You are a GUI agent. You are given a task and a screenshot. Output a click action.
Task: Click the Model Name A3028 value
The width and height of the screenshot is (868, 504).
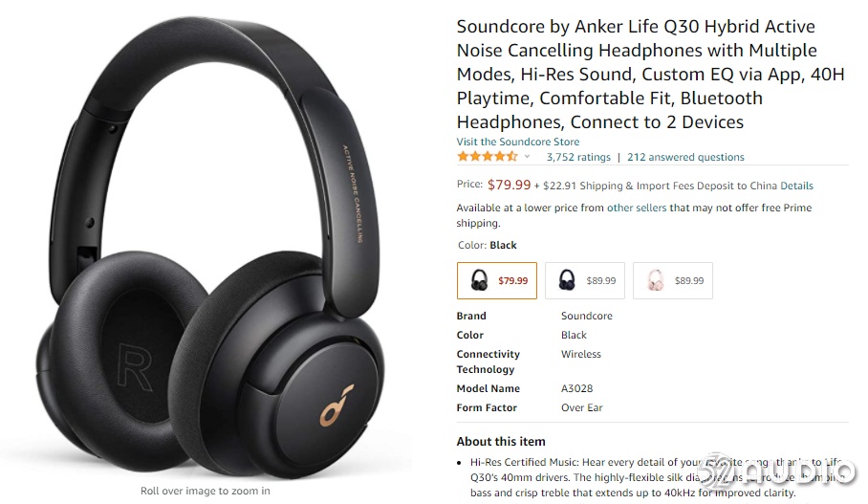(x=576, y=389)
